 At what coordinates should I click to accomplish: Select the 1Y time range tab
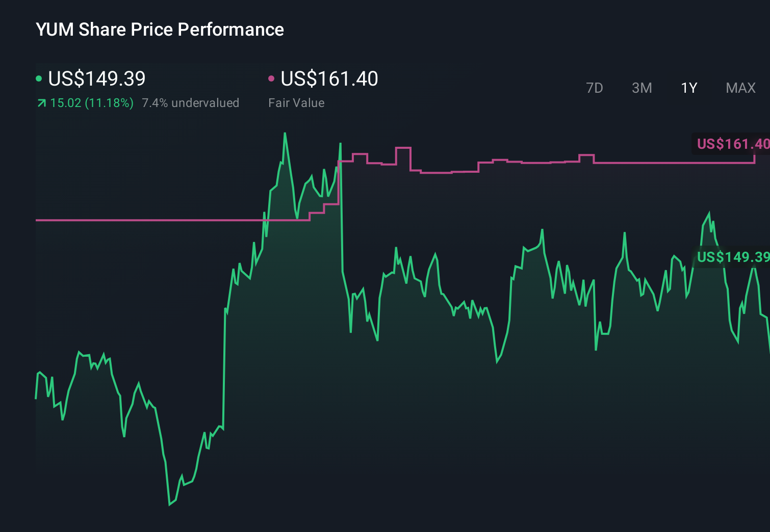point(688,88)
